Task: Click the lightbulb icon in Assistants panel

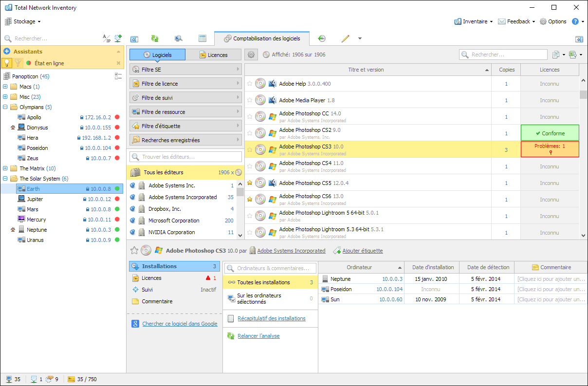Action: 7,63
